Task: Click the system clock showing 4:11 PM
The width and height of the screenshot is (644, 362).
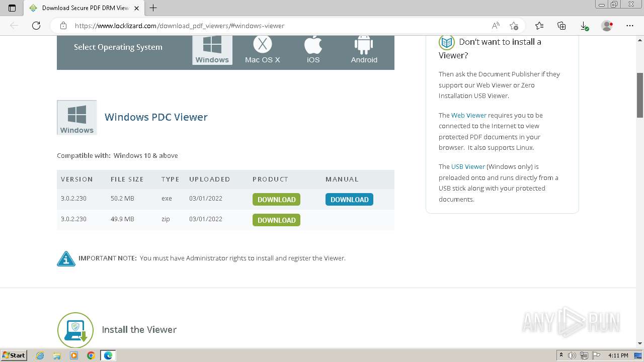Action: click(x=618, y=355)
